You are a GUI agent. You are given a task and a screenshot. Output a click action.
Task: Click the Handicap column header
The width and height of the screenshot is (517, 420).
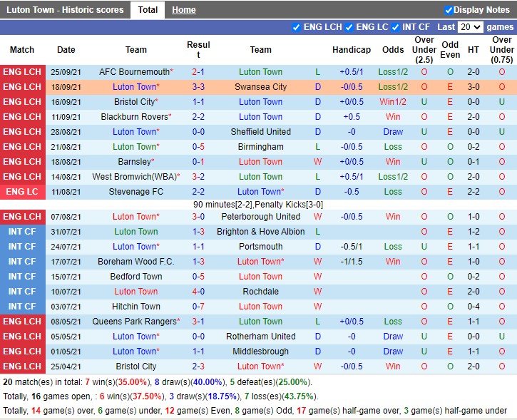click(x=351, y=50)
